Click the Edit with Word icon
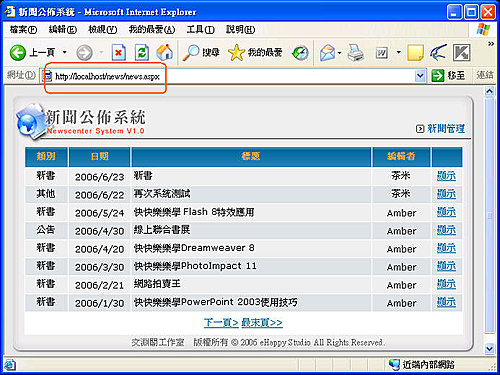 [382, 53]
